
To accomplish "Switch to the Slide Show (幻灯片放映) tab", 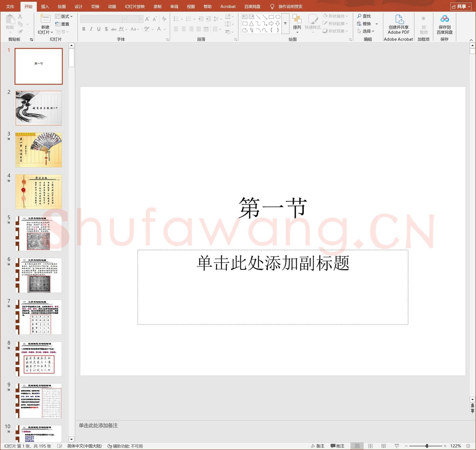I will 135,6.
